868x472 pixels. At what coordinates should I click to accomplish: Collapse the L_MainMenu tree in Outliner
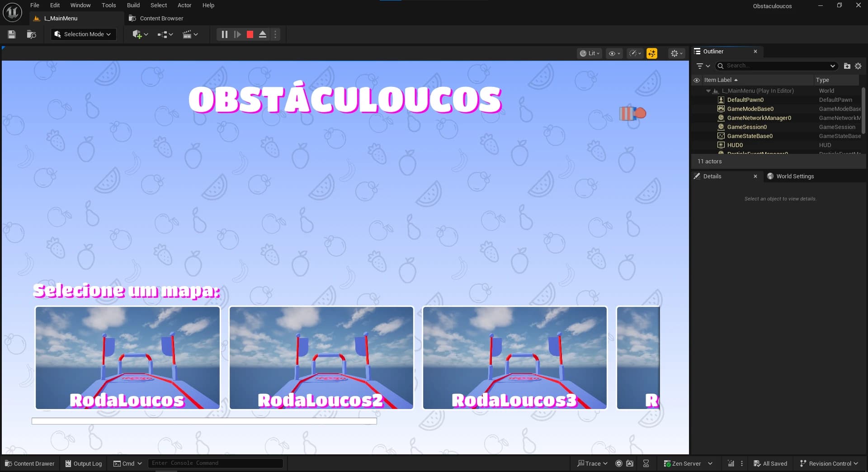pos(708,91)
